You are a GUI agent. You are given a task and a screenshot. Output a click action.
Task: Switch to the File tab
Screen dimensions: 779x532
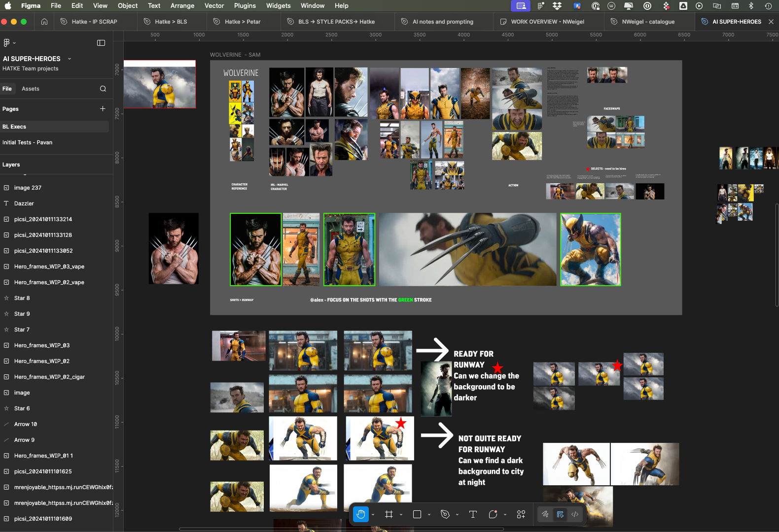pyautogui.click(x=7, y=89)
